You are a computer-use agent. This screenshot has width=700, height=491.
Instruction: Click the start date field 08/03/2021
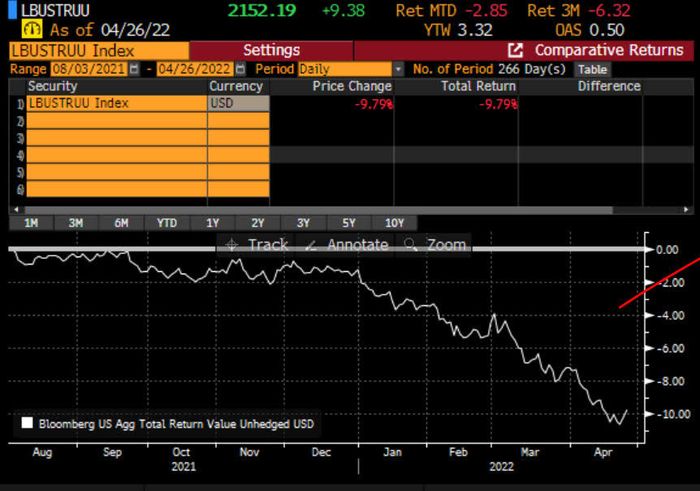point(89,69)
